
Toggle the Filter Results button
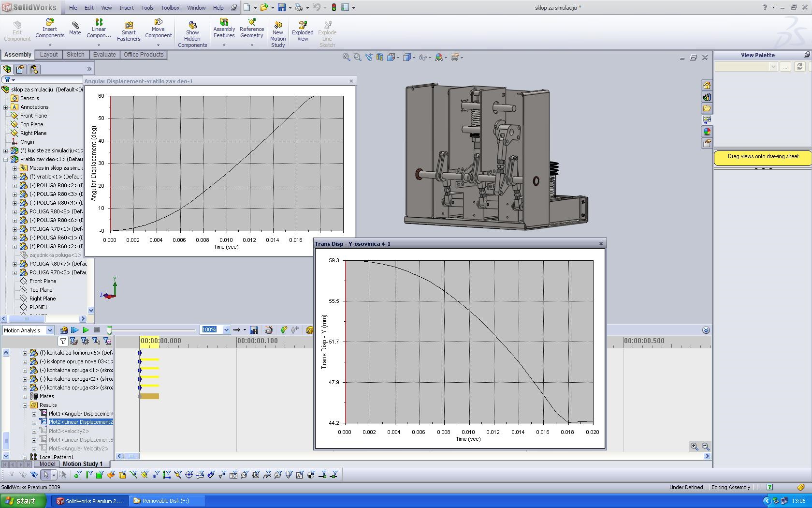[107, 341]
